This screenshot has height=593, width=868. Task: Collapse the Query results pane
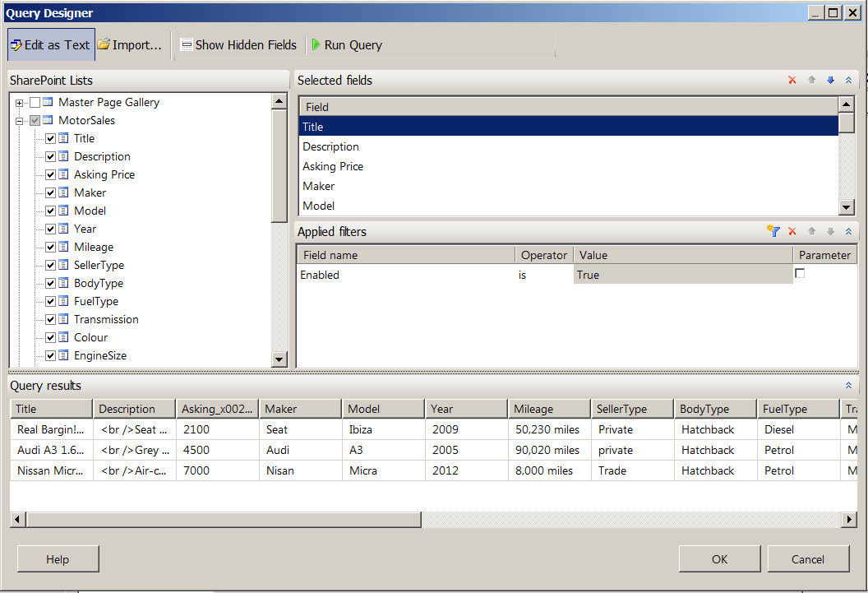848,385
